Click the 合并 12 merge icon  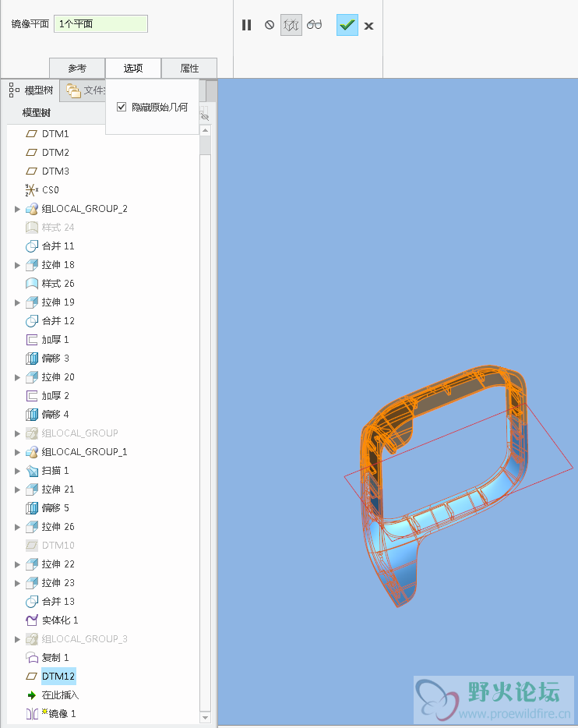(31, 321)
